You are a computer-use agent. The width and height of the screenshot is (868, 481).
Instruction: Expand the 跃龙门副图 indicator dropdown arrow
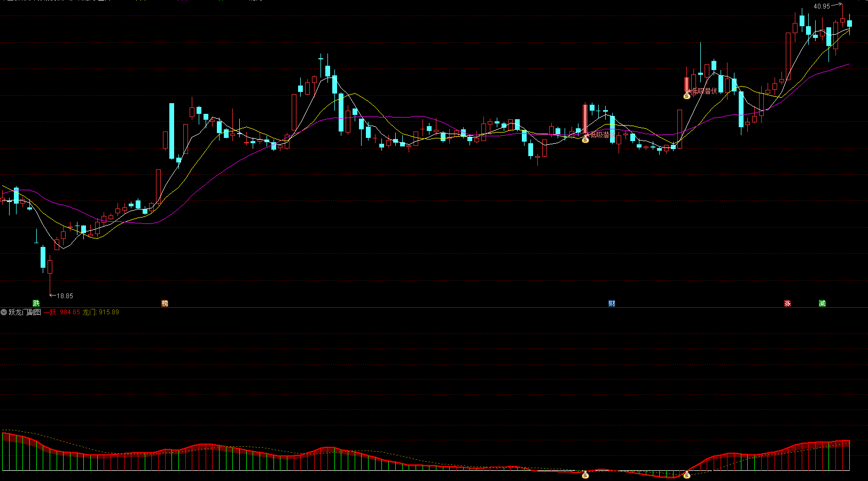4,312
